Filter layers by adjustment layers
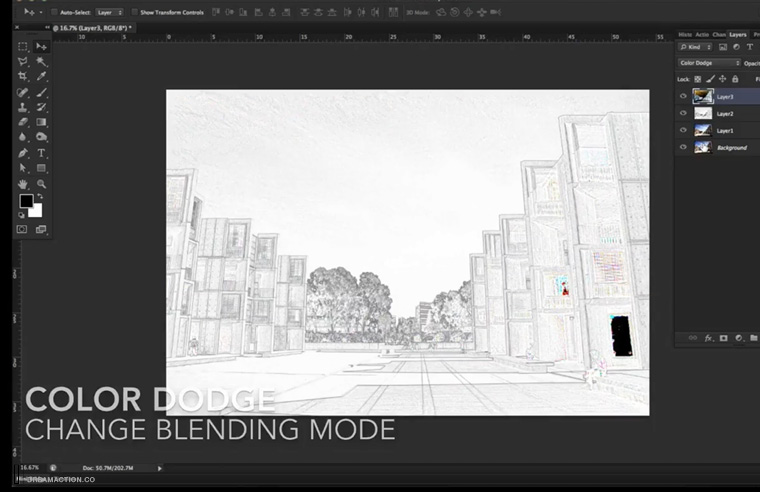 736,47
